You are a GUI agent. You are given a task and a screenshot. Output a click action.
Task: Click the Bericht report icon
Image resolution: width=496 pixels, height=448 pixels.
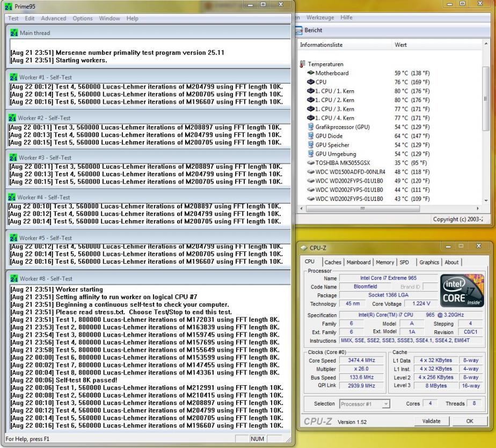pos(298,30)
